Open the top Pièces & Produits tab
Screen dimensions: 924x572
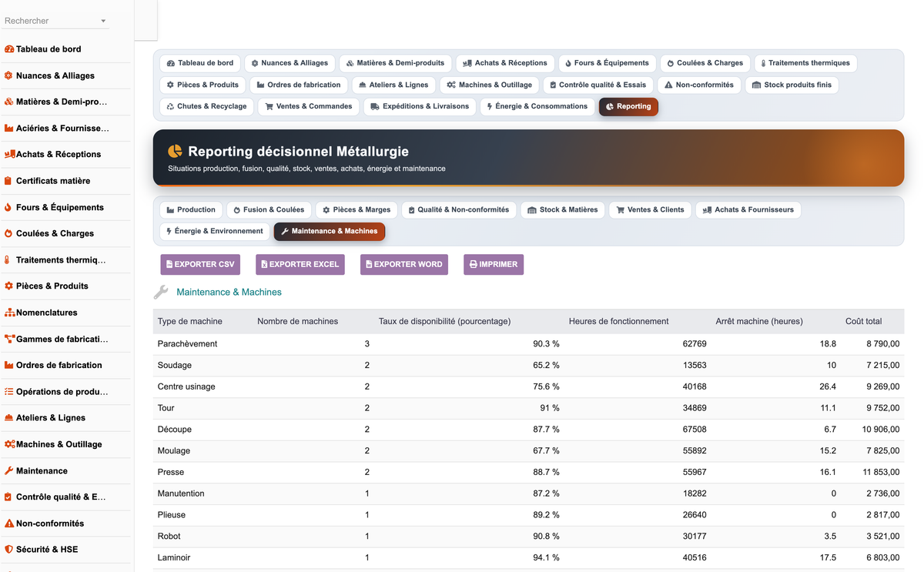coord(203,85)
